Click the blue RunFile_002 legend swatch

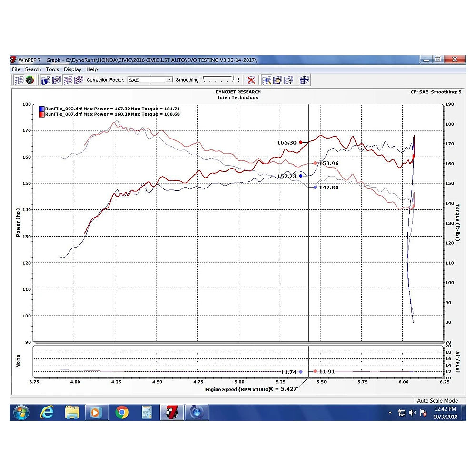[x=41, y=109]
